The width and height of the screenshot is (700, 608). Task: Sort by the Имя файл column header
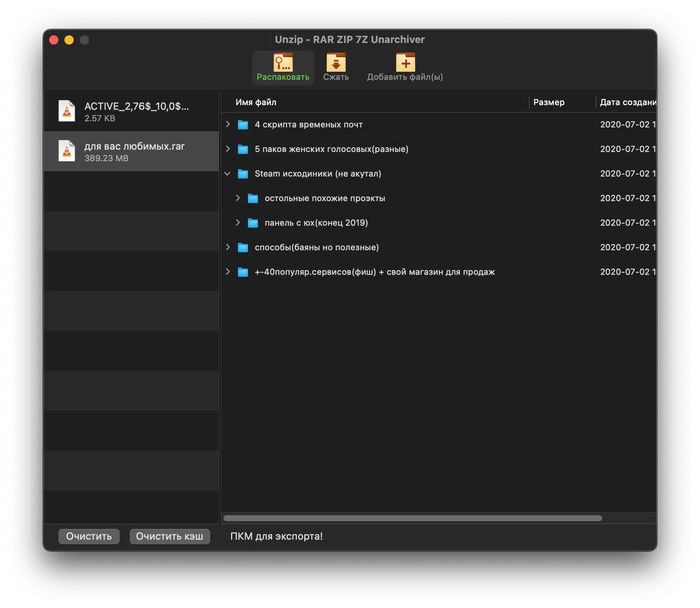pyautogui.click(x=256, y=102)
